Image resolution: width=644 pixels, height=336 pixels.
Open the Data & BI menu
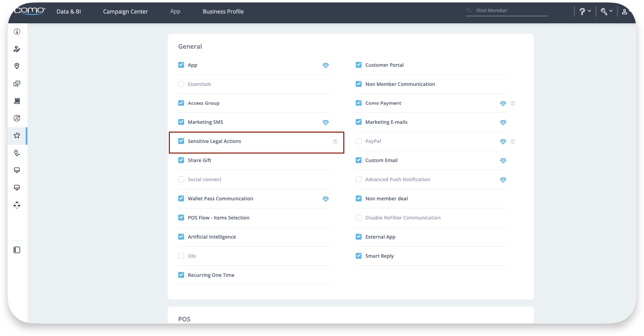[x=69, y=11]
